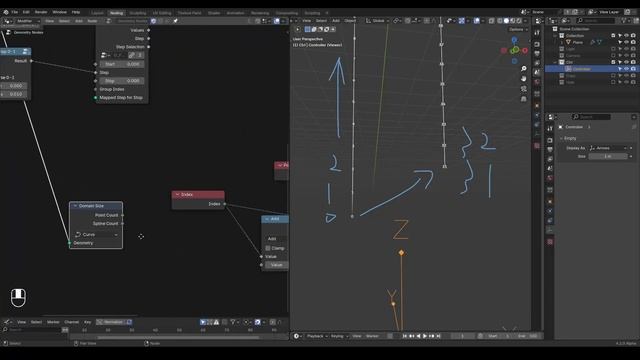Jump to the animation end frame
The height and width of the screenshot is (360, 640).
438,336
